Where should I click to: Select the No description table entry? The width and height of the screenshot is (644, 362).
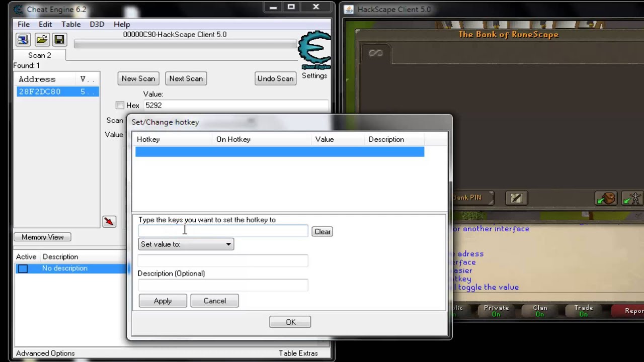coord(70,268)
